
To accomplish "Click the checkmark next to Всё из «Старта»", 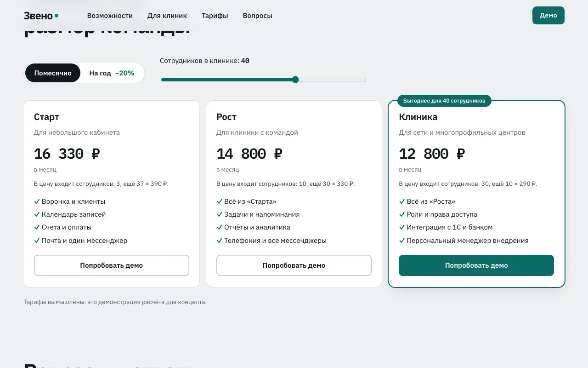I will (x=219, y=201).
